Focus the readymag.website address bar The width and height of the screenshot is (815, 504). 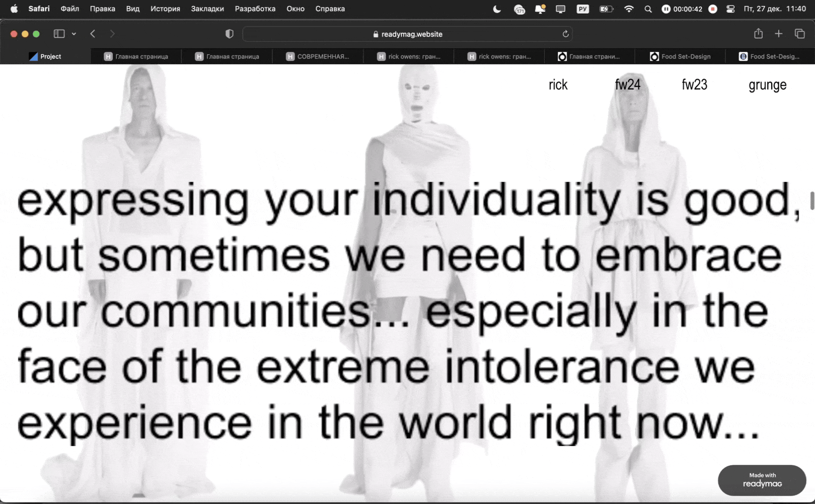407,34
